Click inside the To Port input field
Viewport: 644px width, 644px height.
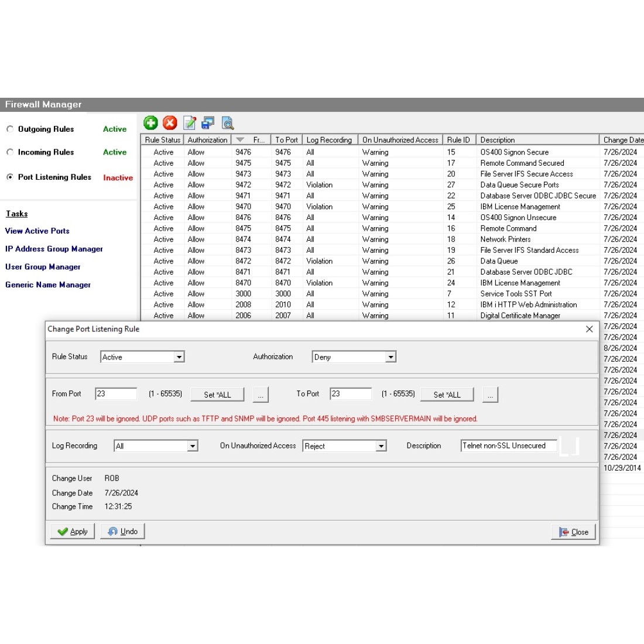350,393
